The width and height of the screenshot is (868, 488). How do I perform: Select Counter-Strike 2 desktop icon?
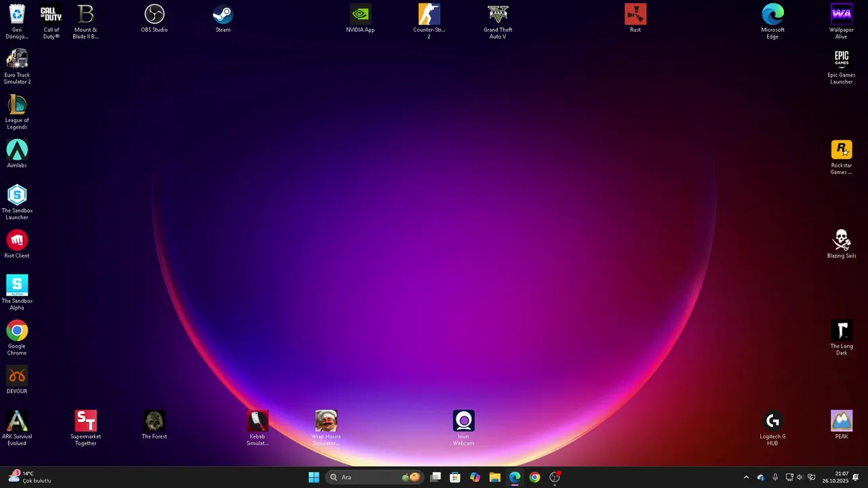tap(429, 22)
